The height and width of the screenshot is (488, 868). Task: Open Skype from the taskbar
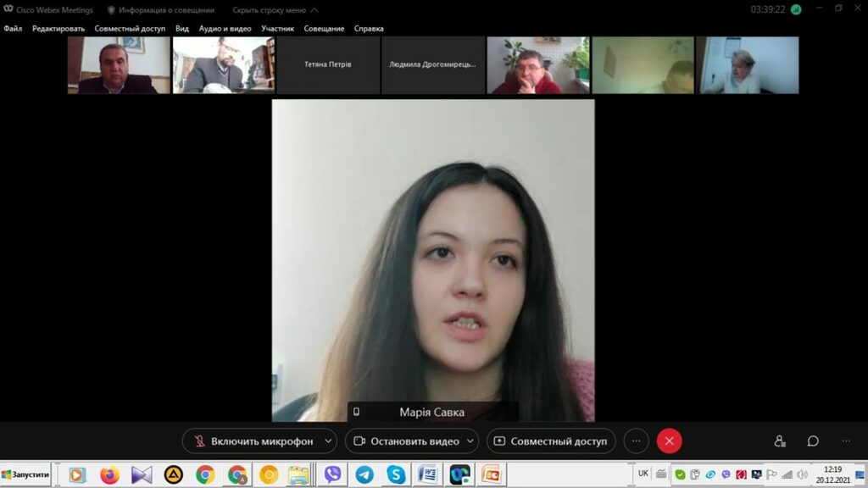(x=396, y=474)
